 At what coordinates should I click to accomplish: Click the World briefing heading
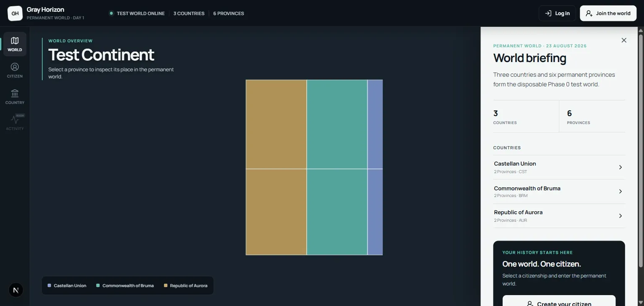coord(530,58)
